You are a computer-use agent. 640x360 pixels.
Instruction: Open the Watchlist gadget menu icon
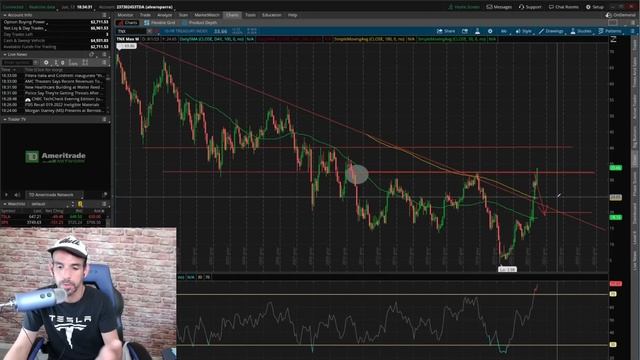point(104,204)
